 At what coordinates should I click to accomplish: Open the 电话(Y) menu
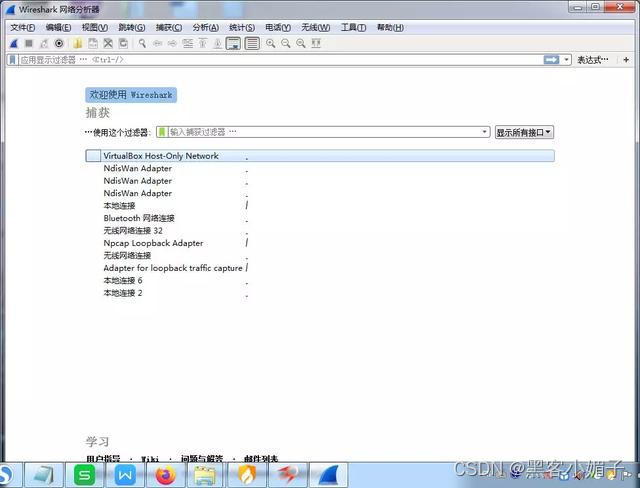[x=278, y=27]
